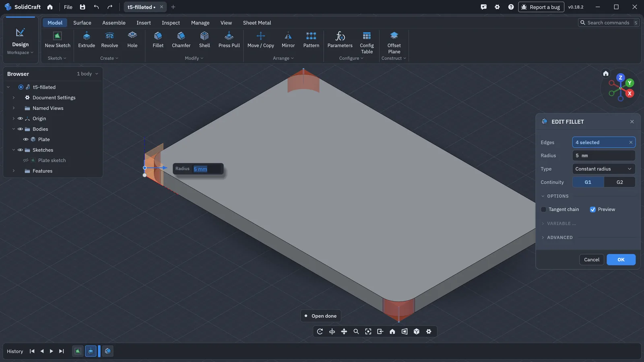The width and height of the screenshot is (644, 362).
Task: Open application settings gear in title bar
Action: tap(497, 7)
